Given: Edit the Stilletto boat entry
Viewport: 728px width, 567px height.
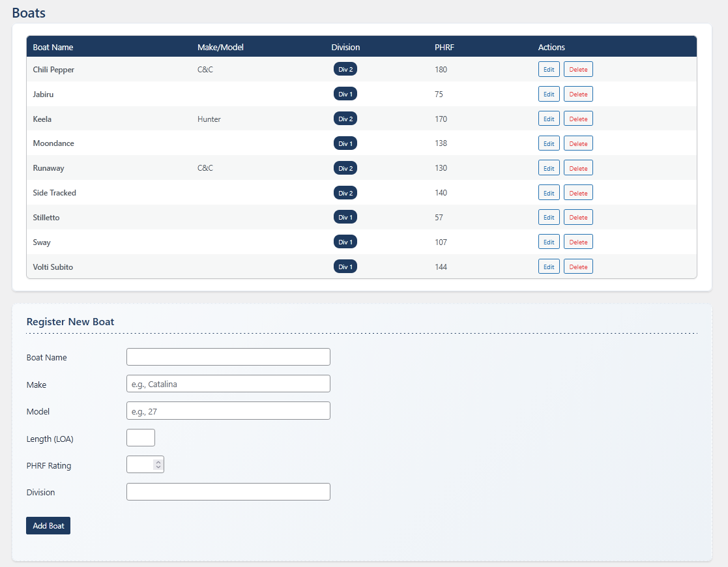Looking at the screenshot, I should 549,218.
